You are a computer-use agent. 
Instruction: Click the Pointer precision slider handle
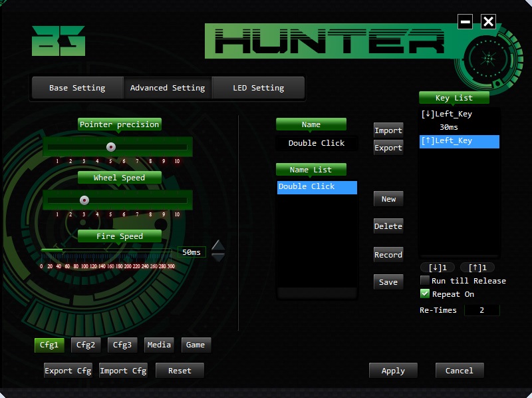click(x=111, y=147)
